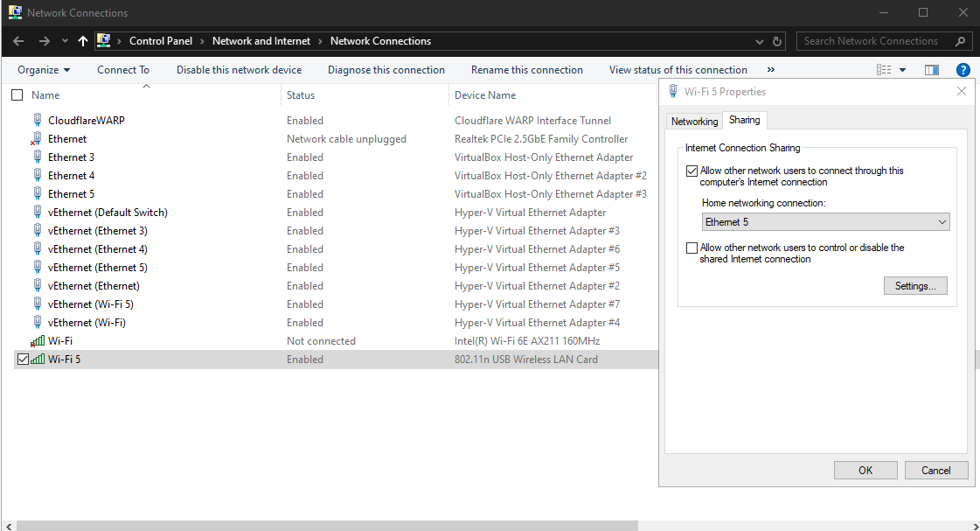This screenshot has width=980, height=531.
Task: Click the Wi-Fi signal bars icon
Action: (38, 341)
